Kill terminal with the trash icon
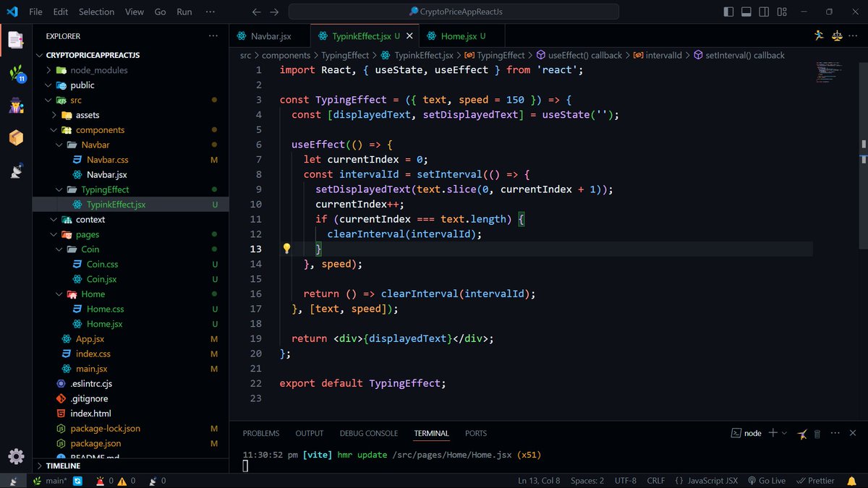This screenshot has width=868, height=488. pyautogui.click(x=817, y=433)
